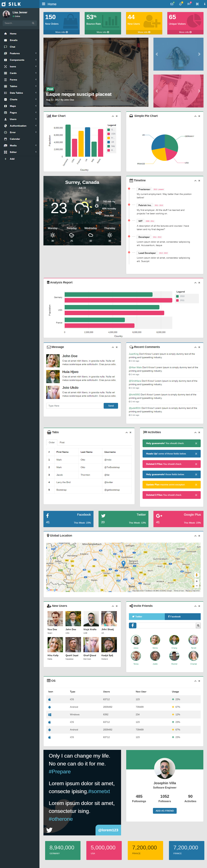This screenshot has height=868, width=207.
Task: Open Calendar in the sidebar
Action: coord(20,139)
